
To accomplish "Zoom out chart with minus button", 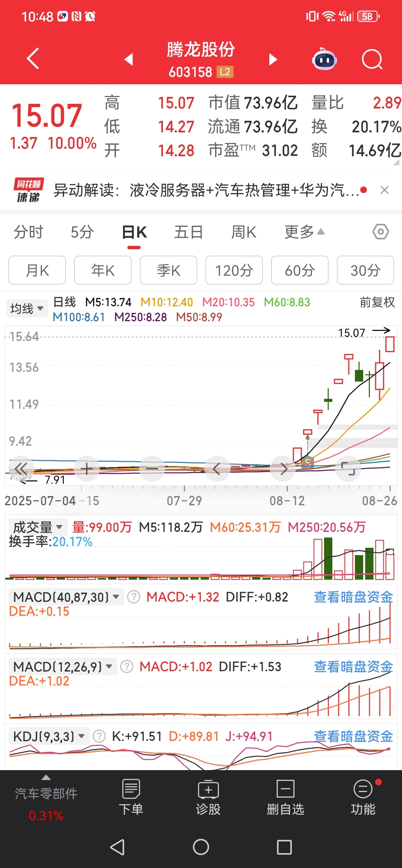I will tap(152, 469).
